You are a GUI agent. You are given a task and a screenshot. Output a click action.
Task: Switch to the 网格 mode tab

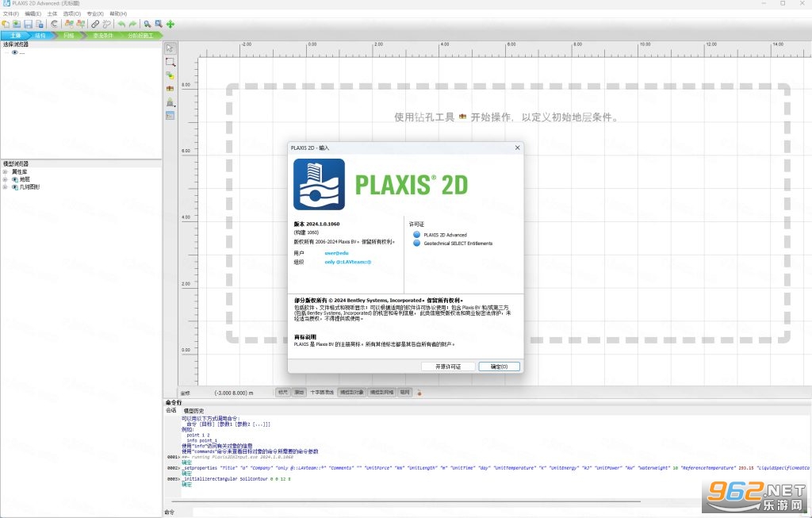(x=68, y=35)
